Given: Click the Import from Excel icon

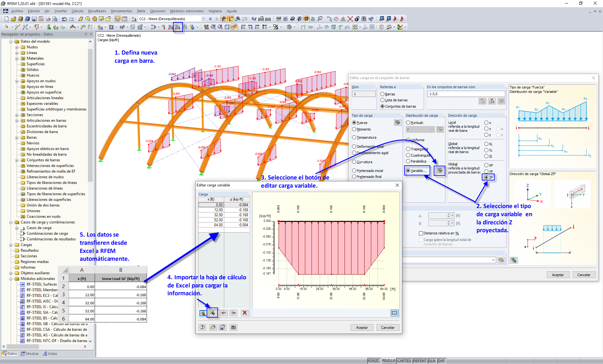Looking at the screenshot, I should (213, 313).
